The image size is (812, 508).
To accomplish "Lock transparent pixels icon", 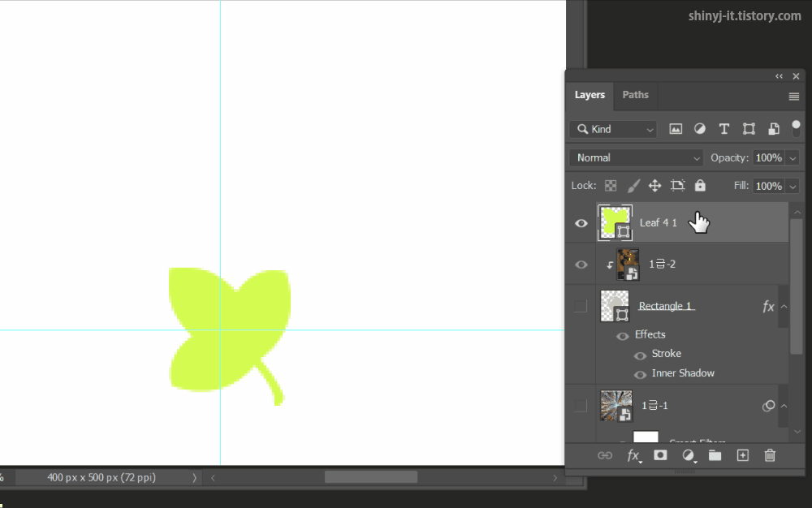I will pos(611,186).
